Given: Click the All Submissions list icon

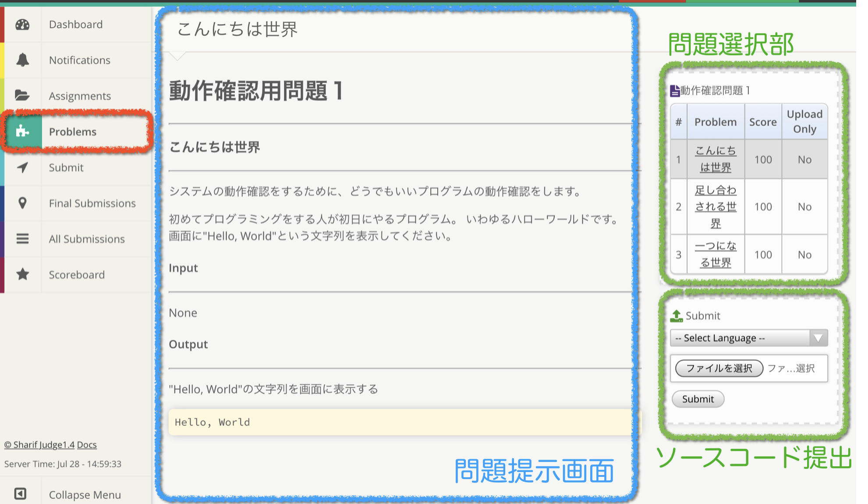Looking at the screenshot, I should pos(22,239).
